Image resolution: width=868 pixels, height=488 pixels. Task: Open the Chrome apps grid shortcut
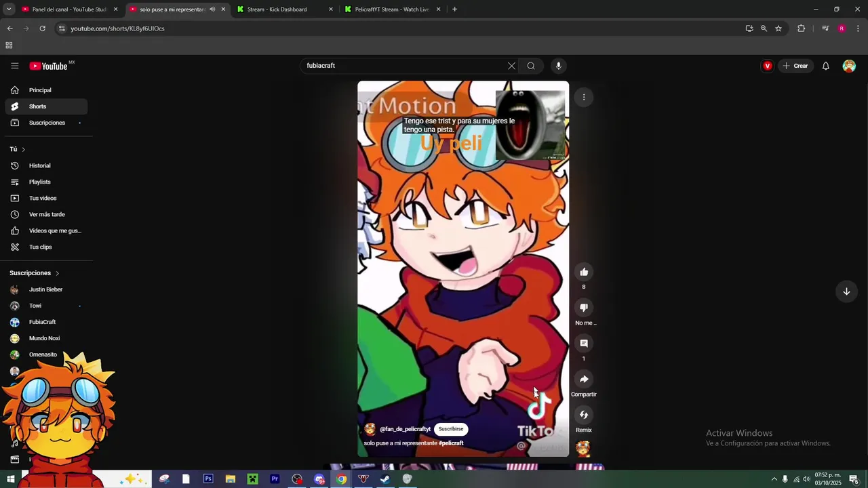pyautogui.click(x=9, y=45)
